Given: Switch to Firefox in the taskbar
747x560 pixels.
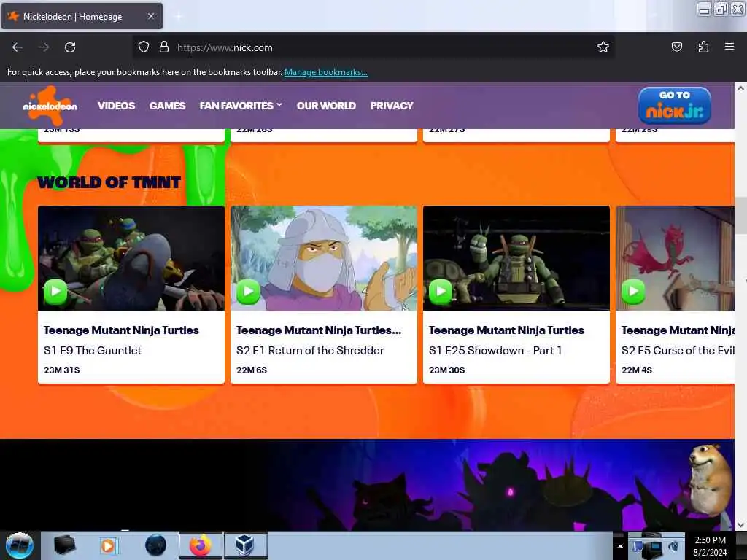Looking at the screenshot, I should (201, 545).
